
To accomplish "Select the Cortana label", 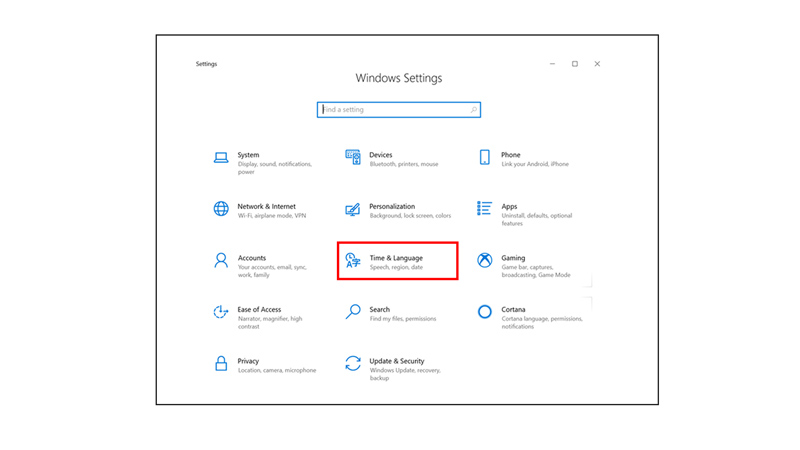I will click(513, 310).
